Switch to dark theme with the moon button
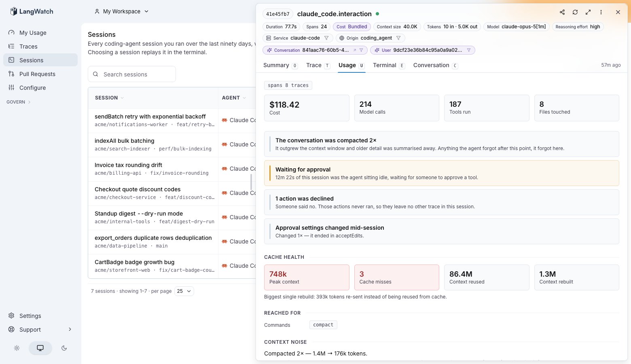 (64, 348)
